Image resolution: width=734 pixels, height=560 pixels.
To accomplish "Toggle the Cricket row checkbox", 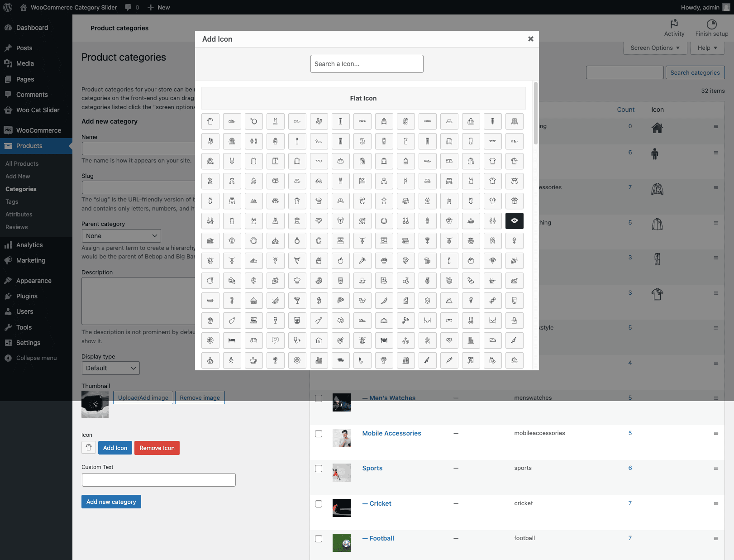I will click(x=319, y=504).
